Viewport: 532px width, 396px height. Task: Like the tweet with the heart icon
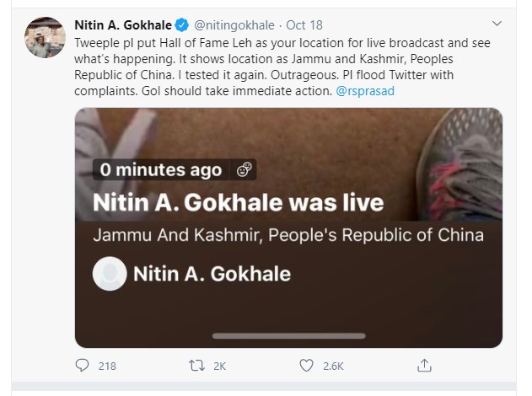tap(307, 366)
